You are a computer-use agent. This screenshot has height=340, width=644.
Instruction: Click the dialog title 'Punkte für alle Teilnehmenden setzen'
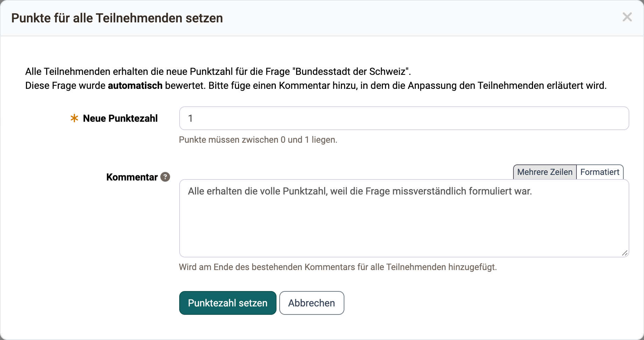coord(117,18)
